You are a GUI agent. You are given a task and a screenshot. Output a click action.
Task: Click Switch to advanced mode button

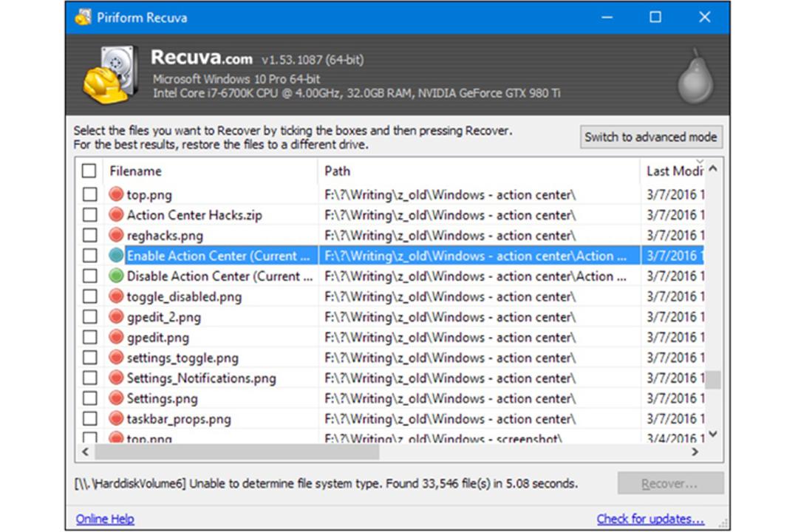[651, 137]
